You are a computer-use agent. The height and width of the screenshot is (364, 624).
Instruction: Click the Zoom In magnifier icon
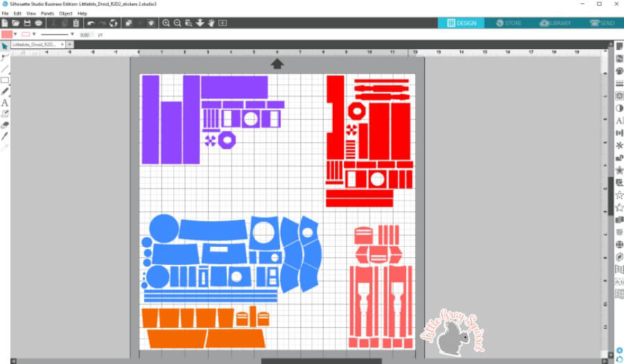[166, 23]
